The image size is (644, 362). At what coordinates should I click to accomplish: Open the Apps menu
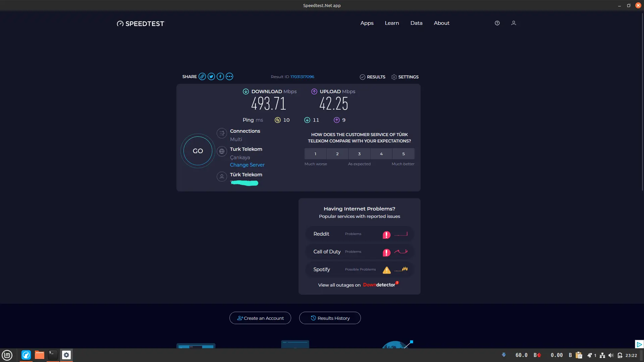coord(367,23)
